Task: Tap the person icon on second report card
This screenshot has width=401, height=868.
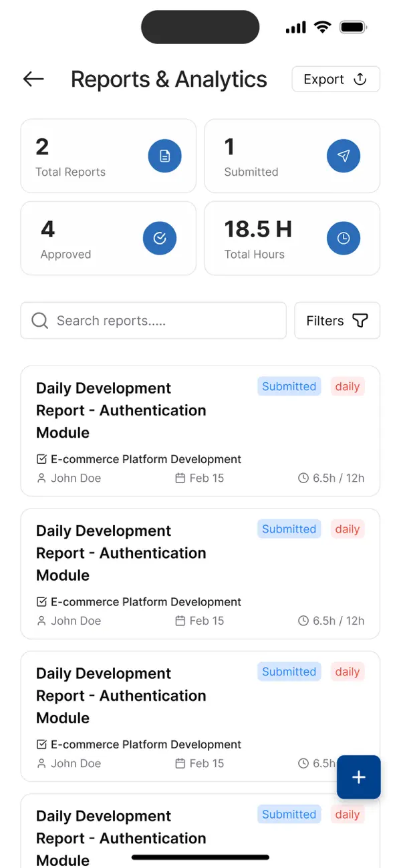Action: pos(41,621)
